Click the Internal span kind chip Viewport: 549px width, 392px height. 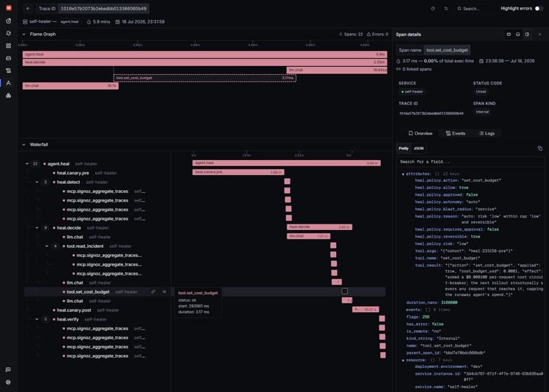(482, 112)
